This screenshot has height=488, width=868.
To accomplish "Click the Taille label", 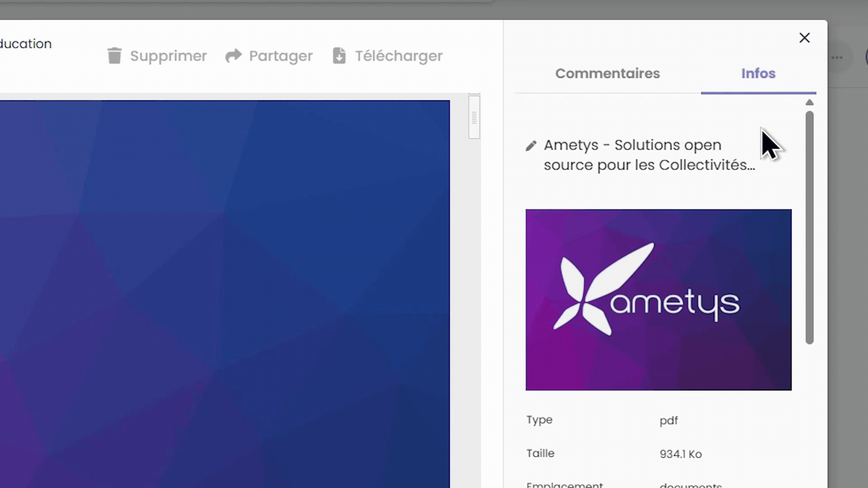I will pyautogui.click(x=540, y=453).
